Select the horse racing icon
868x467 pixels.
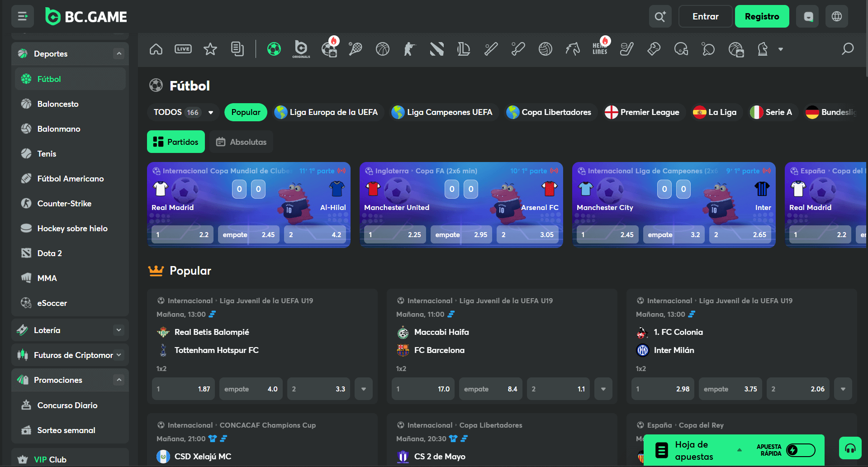[573, 49]
